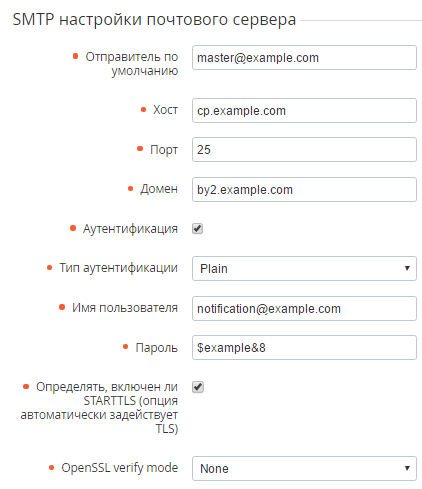This screenshot has height=489, width=422.
Task: Click the Отправитель по умолчанию label
Action: pos(132,64)
